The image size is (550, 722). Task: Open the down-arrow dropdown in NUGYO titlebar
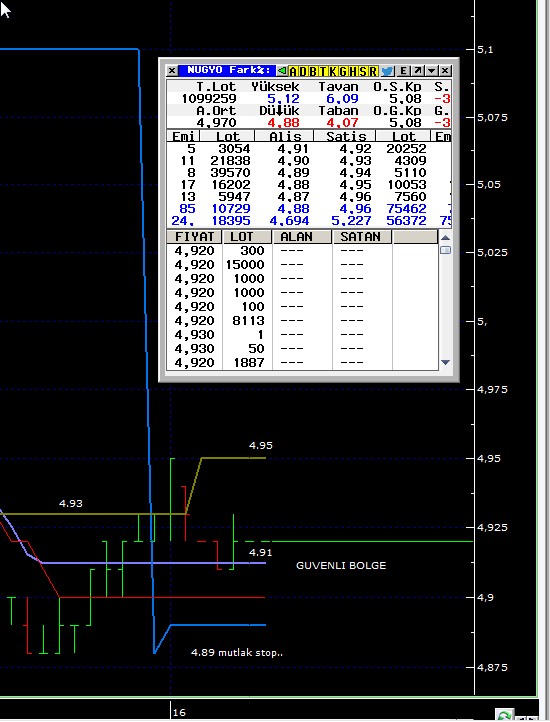(x=430, y=71)
